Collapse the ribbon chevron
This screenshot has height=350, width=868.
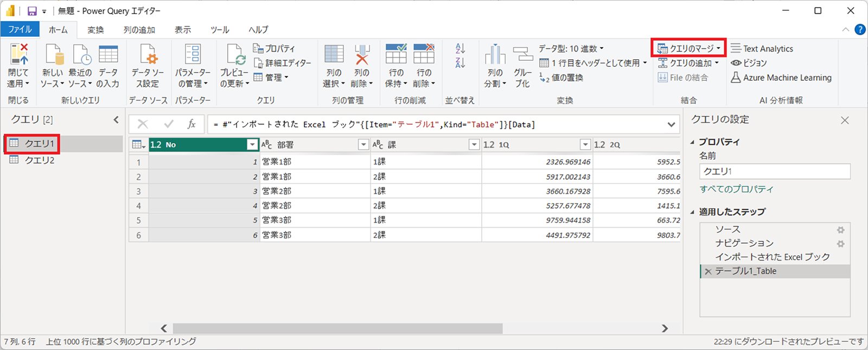845,29
